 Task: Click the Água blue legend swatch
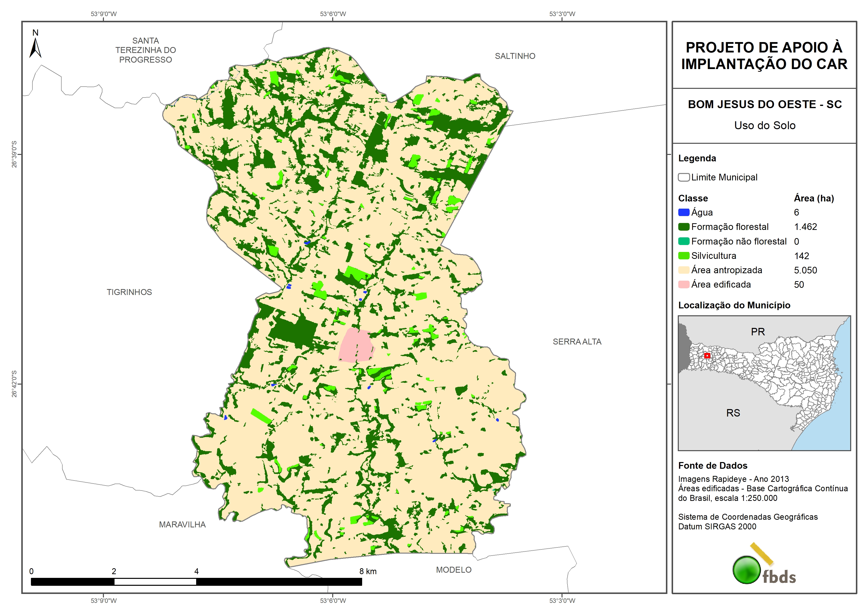click(x=683, y=212)
